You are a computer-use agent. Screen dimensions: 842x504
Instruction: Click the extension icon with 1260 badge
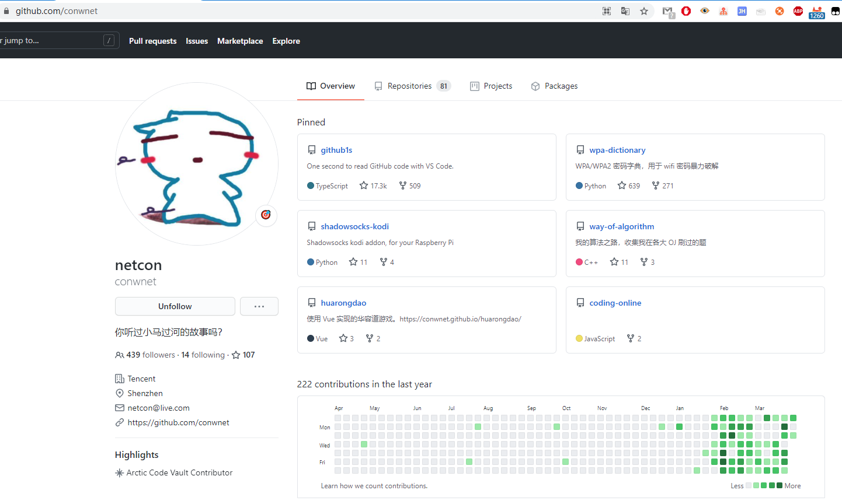pyautogui.click(x=817, y=12)
